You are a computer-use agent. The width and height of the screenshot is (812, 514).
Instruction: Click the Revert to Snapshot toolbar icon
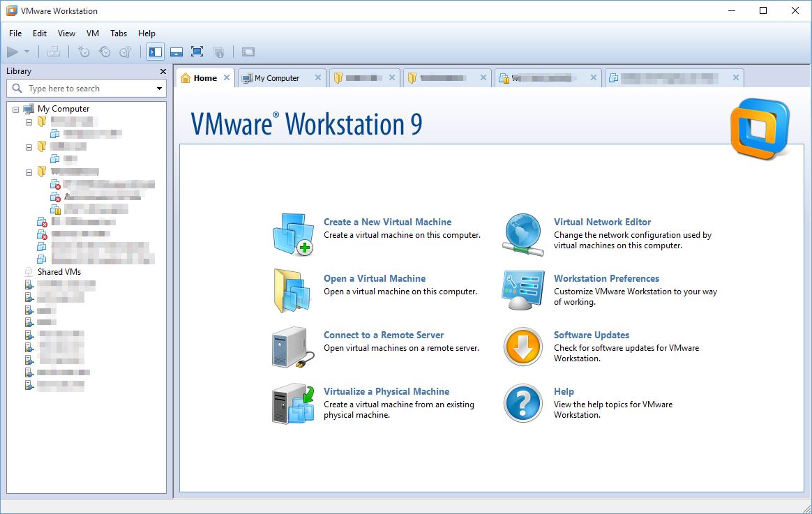(x=105, y=52)
